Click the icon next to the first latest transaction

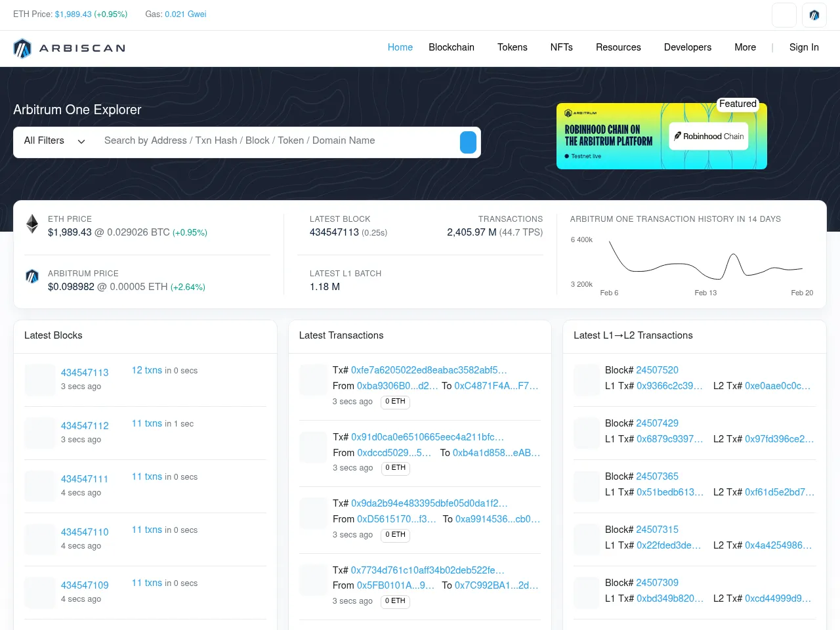click(313, 379)
